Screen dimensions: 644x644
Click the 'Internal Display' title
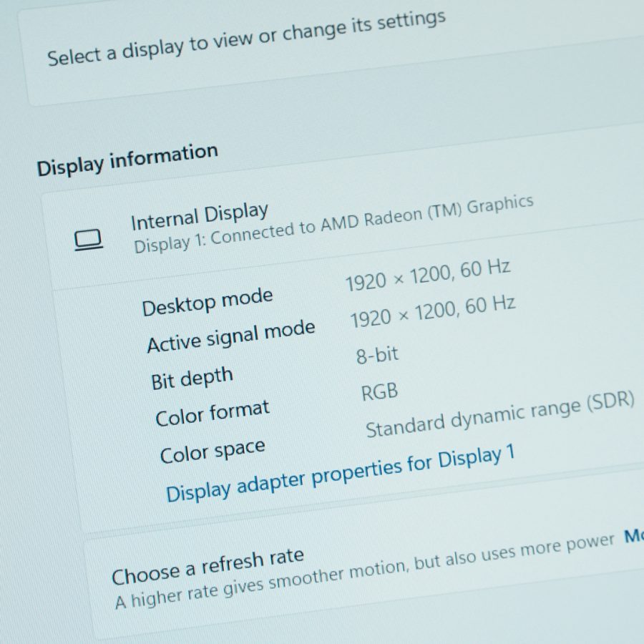pyautogui.click(x=200, y=217)
